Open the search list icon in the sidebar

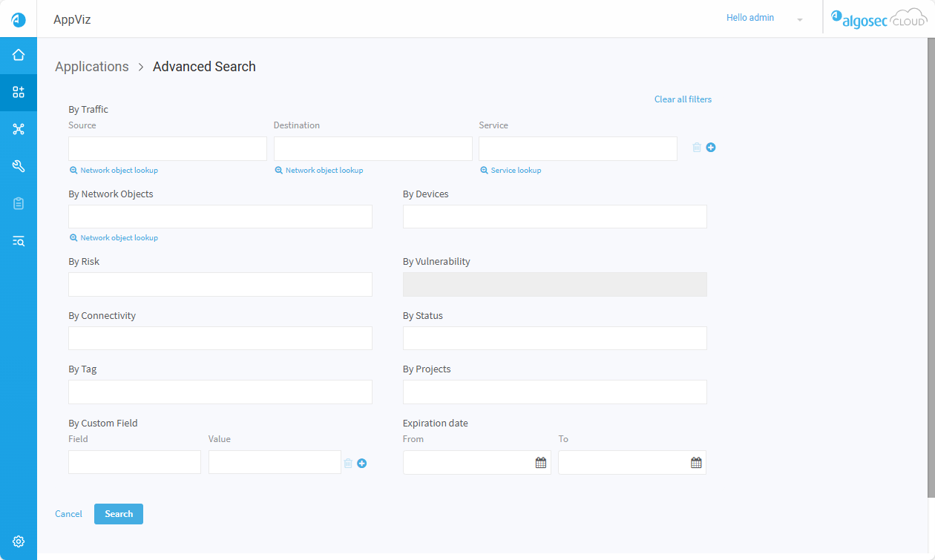[x=19, y=240]
